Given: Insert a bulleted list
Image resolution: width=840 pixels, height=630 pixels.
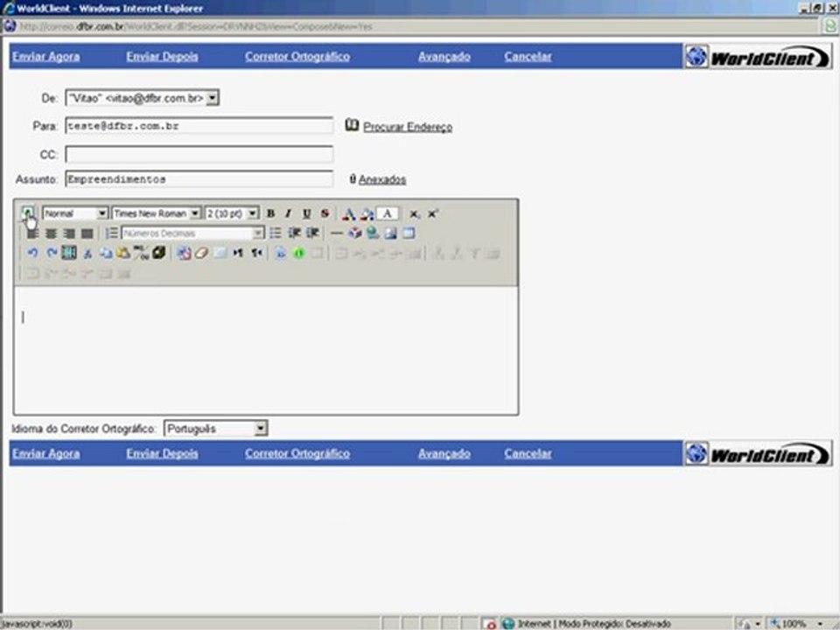Looking at the screenshot, I should pos(276,233).
